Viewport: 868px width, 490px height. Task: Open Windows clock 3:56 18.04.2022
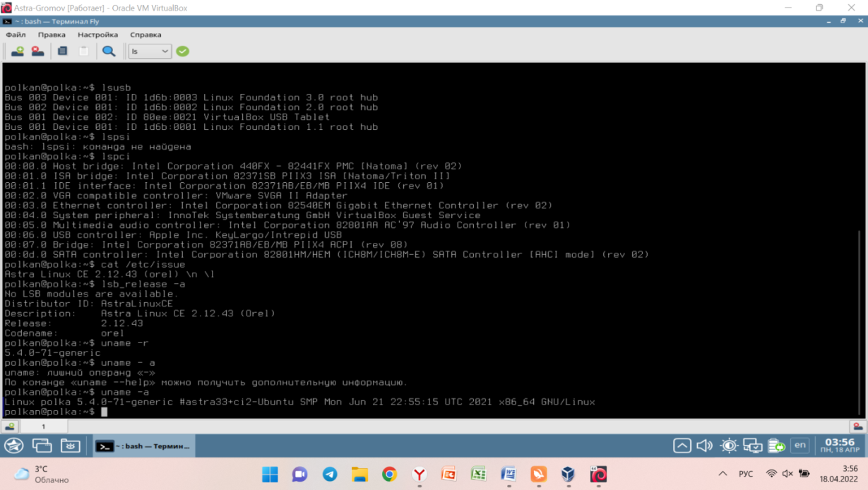click(x=840, y=474)
